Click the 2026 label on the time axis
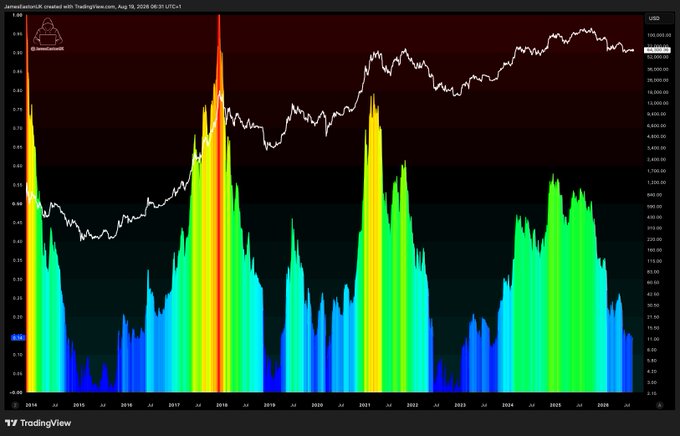The image size is (680, 436). 603,405
